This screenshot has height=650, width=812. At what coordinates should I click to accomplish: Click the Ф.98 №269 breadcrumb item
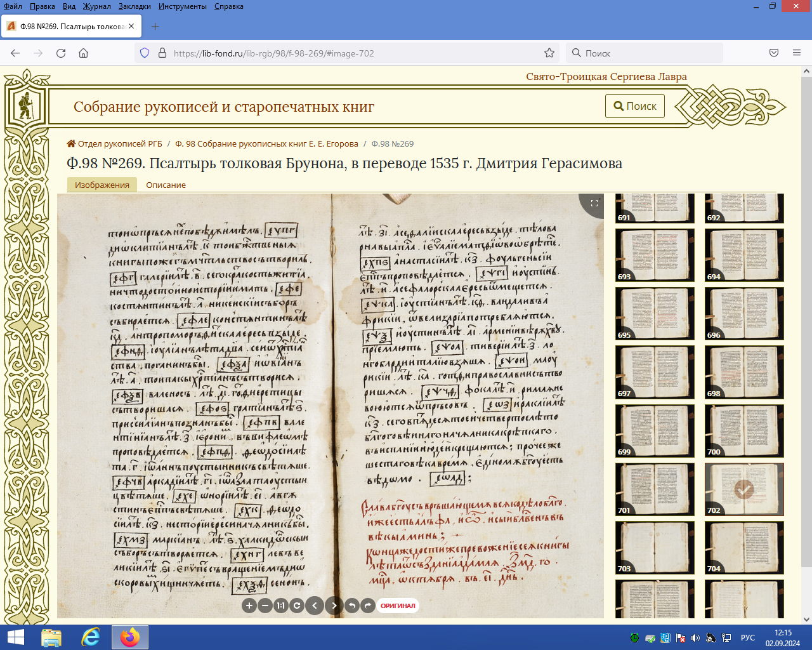[392, 143]
